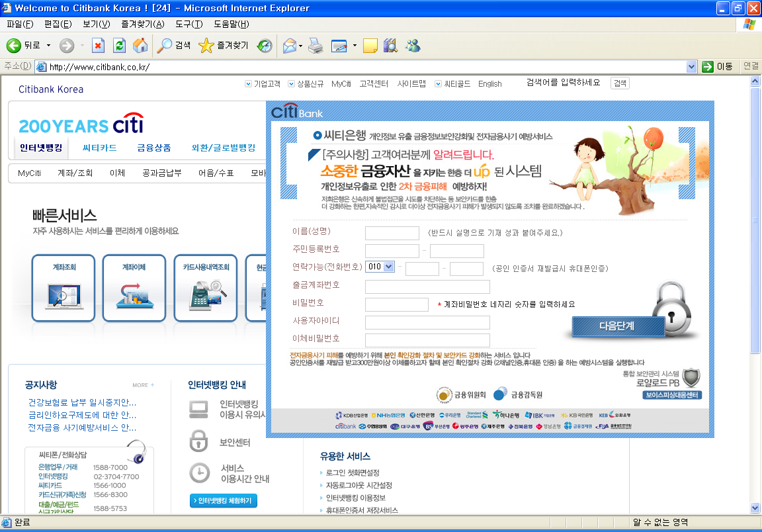Click the 사용자아이디 input field
The height and width of the screenshot is (532, 762).
428,322
